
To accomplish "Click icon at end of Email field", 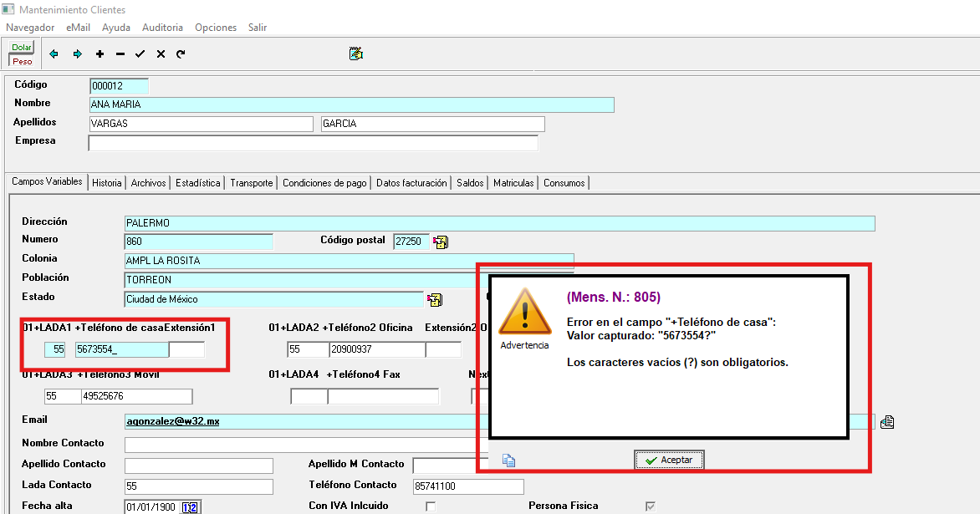I will 887,422.
